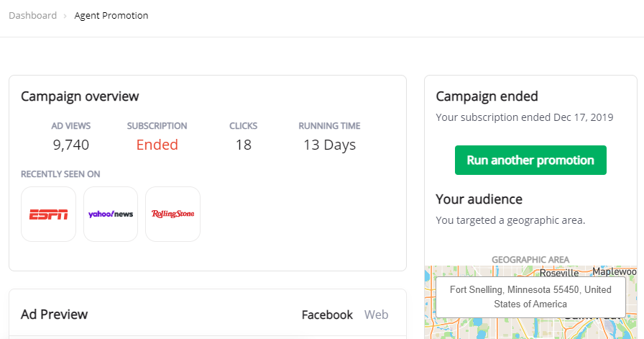Click the Your audience heading
The image size is (644, 339).
[479, 199]
